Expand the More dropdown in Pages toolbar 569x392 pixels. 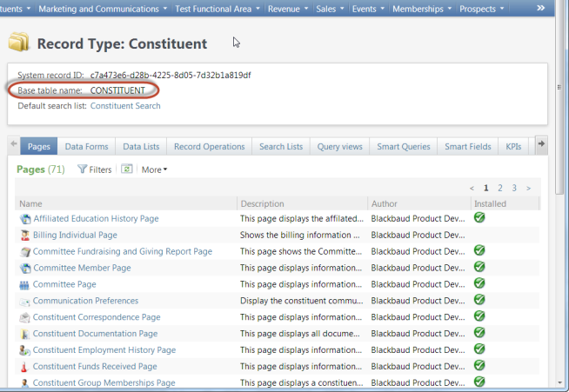[x=154, y=169]
